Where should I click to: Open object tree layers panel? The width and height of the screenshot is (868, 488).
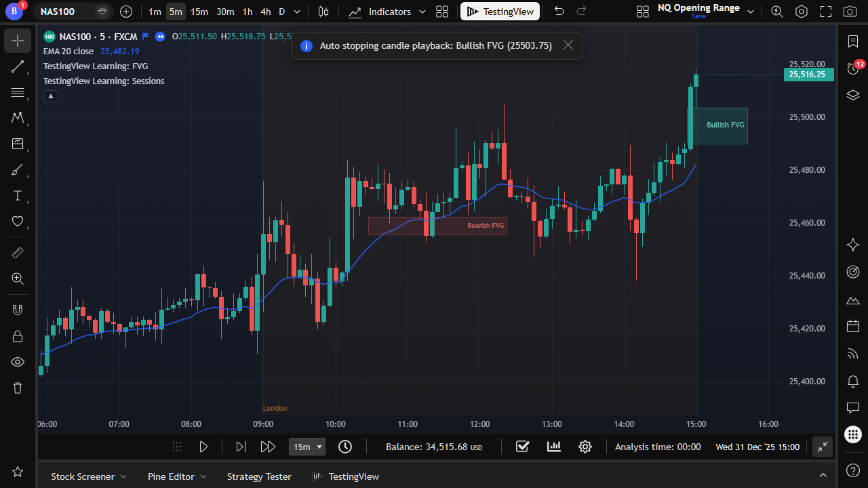tap(854, 95)
